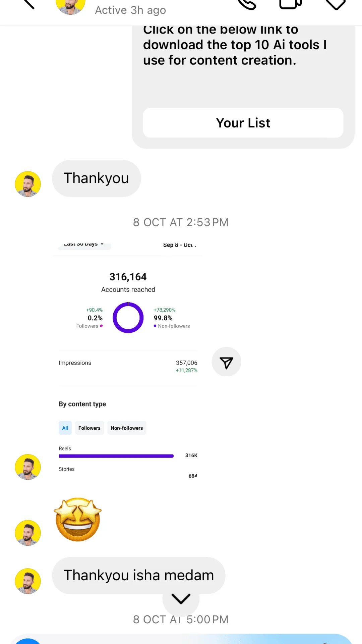Viewport: 362px width, 644px height.
Task: Switch to the "Followers" filter chip
Action: pyautogui.click(x=89, y=428)
